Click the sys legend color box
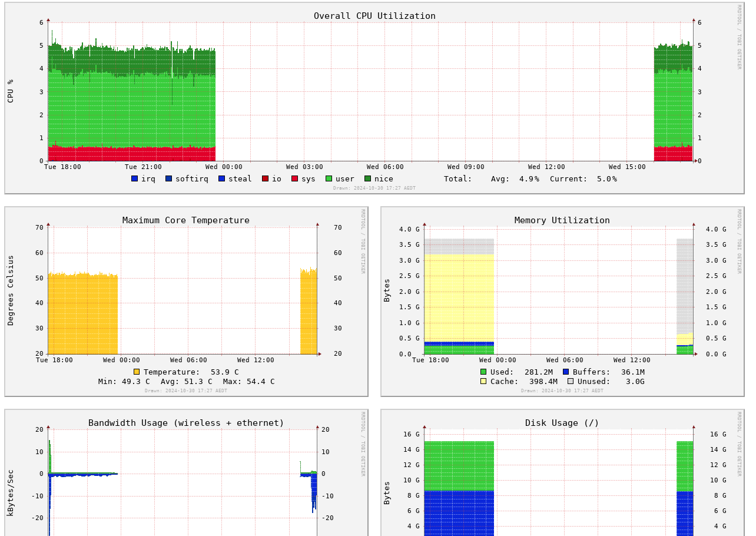Screen dimensions: 756x536 294,178
